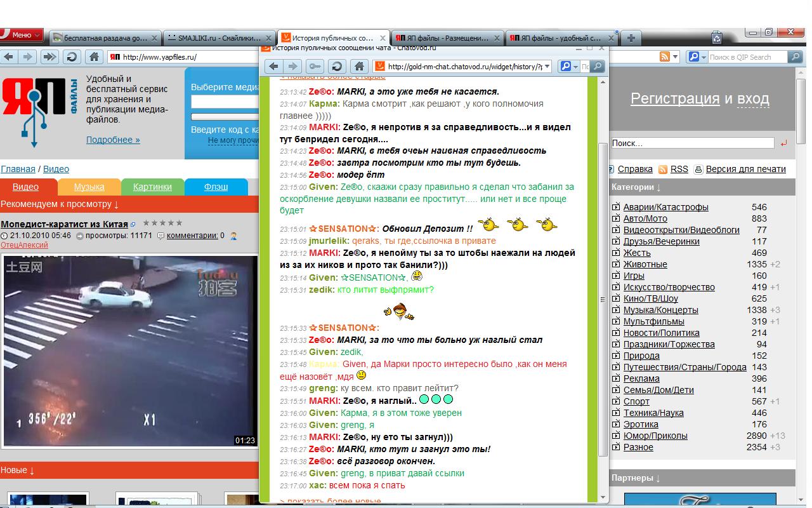Click the red enter arrow beside Поиск field
The width and height of the screenshot is (812, 508).
pos(784,144)
